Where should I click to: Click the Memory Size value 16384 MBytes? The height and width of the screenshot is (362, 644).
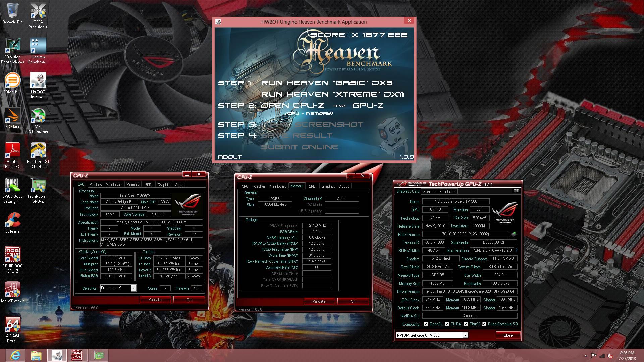coord(275,205)
